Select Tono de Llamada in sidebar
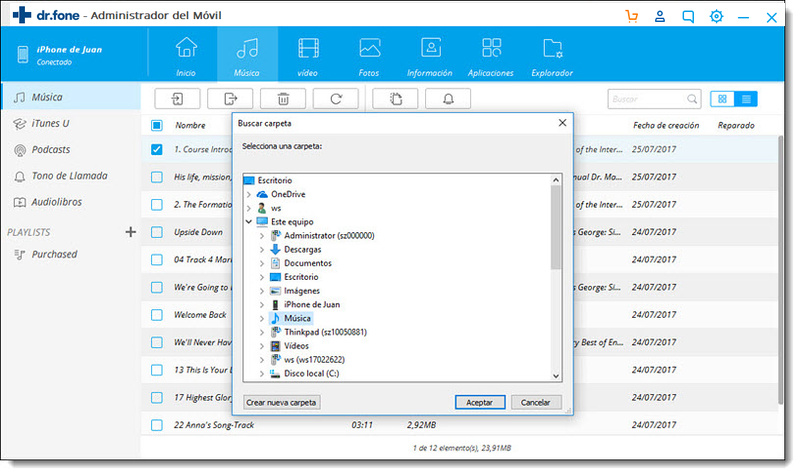This screenshot has width=800, height=475. pyautogui.click(x=71, y=176)
